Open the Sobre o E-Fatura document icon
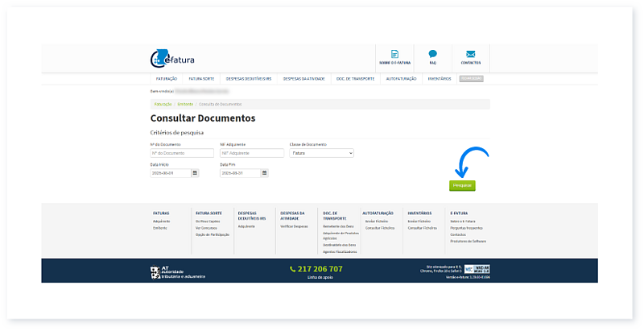 pos(394,55)
